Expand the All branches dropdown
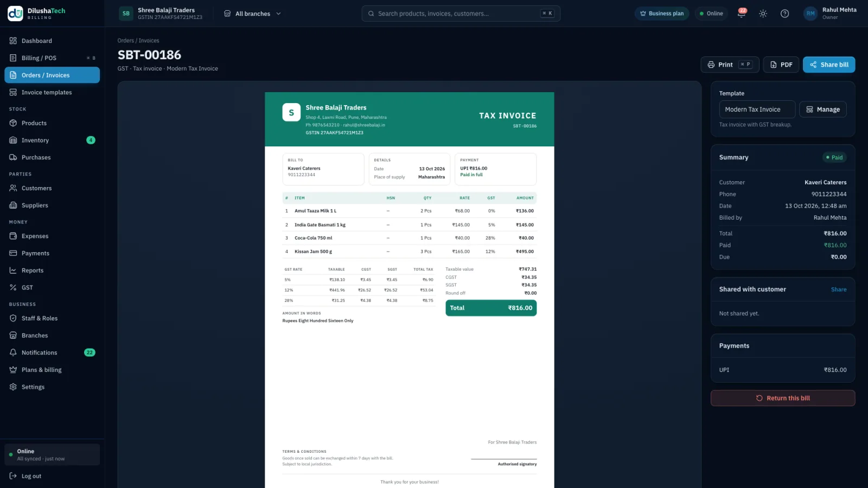This screenshot has height=488, width=868. click(x=253, y=14)
